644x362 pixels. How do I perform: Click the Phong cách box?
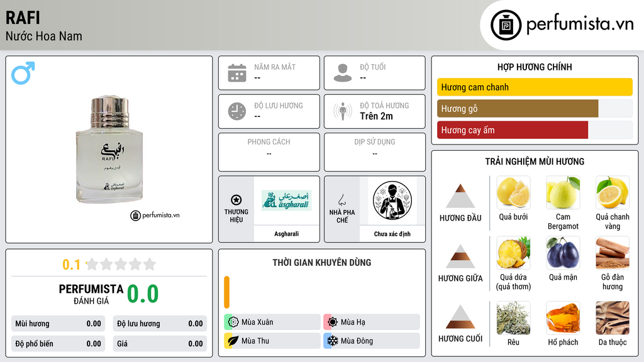point(269,152)
